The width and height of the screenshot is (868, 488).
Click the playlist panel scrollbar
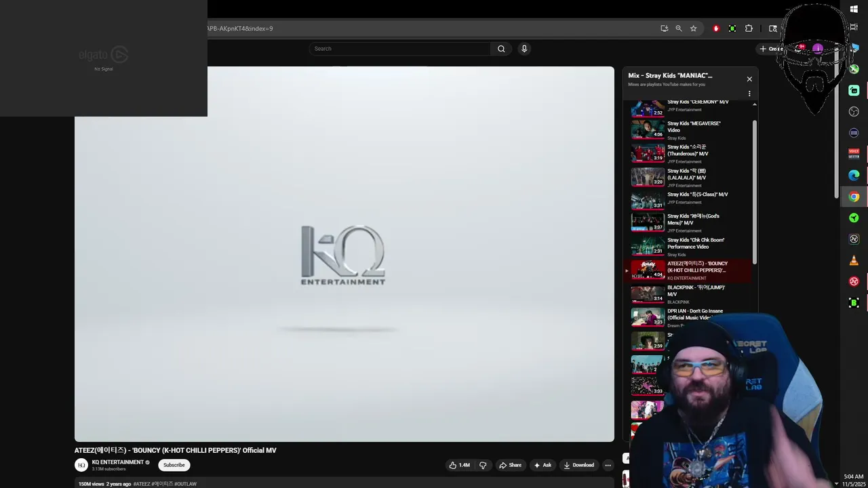pyautogui.click(x=755, y=193)
